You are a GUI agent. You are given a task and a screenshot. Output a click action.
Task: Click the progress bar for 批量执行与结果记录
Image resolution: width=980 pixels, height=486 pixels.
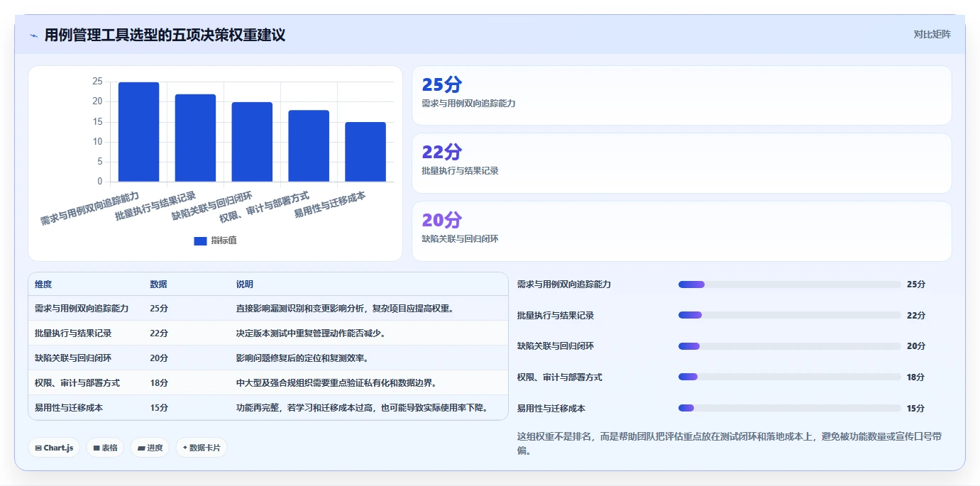point(790,315)
